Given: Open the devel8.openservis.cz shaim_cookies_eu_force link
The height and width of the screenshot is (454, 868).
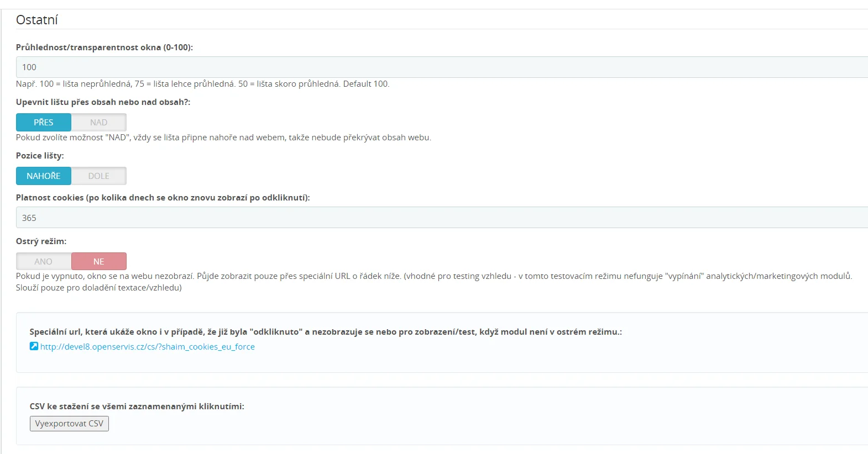Looking at the screenshot, I should tap(147, 347).
